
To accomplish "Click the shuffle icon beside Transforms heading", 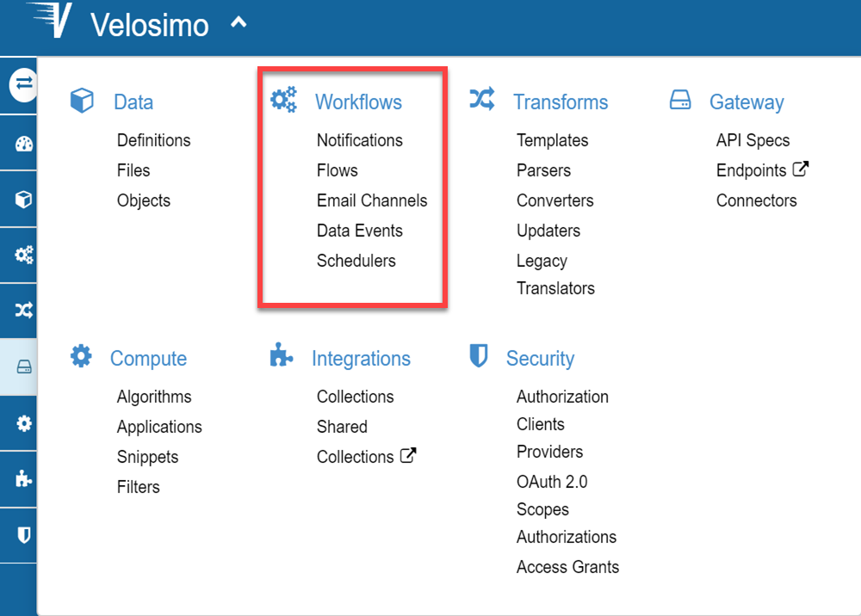I will coord(482,99).
